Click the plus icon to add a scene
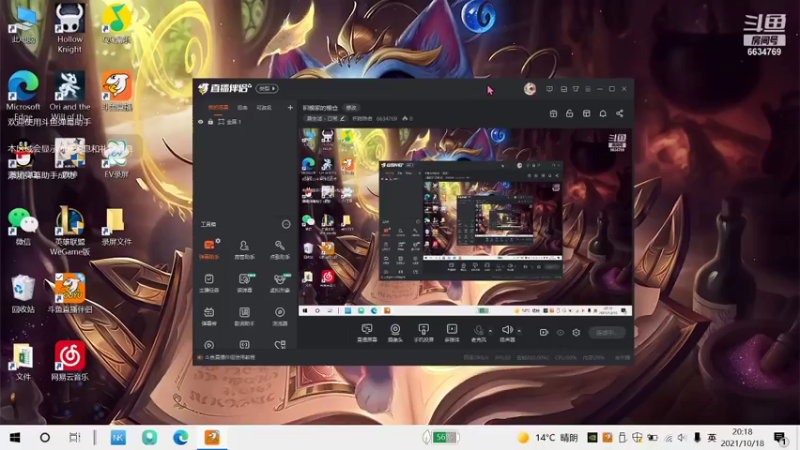The width and height of the screenshot is (800, 450). click(290, 108)
